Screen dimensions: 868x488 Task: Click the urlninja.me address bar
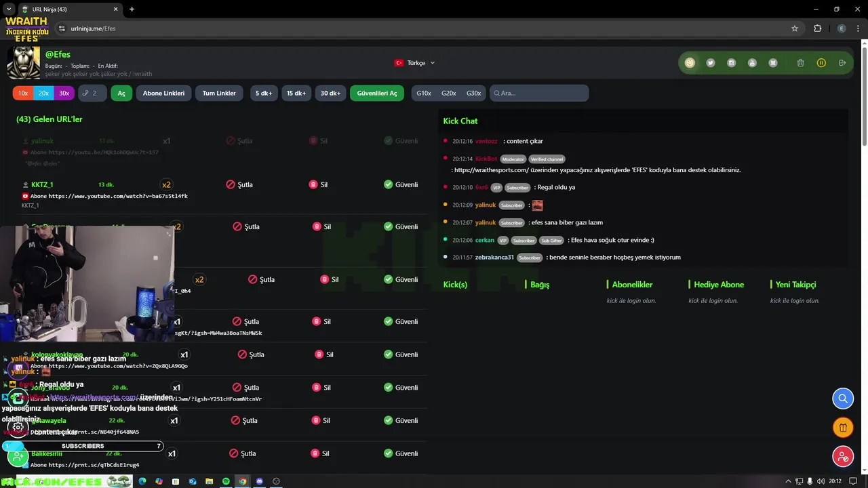click(427, 28)
